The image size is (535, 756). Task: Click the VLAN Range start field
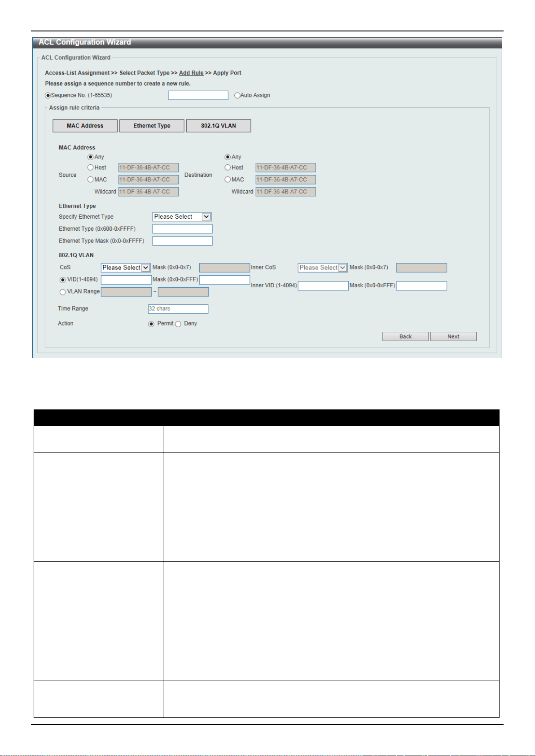pos(127,292)
